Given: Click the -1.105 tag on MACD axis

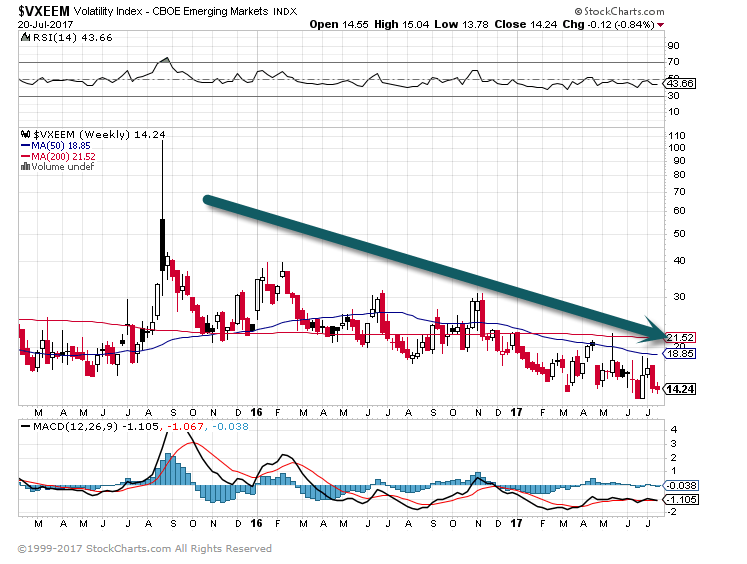Looking at the screenshot, I should point(682,500).
